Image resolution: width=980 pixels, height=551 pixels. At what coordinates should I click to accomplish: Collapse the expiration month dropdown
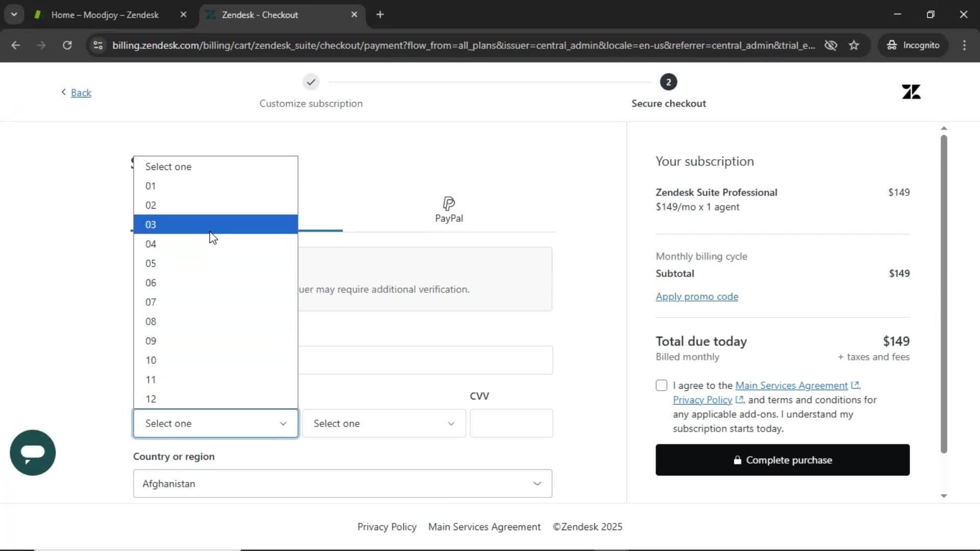[x=215, y=423]
